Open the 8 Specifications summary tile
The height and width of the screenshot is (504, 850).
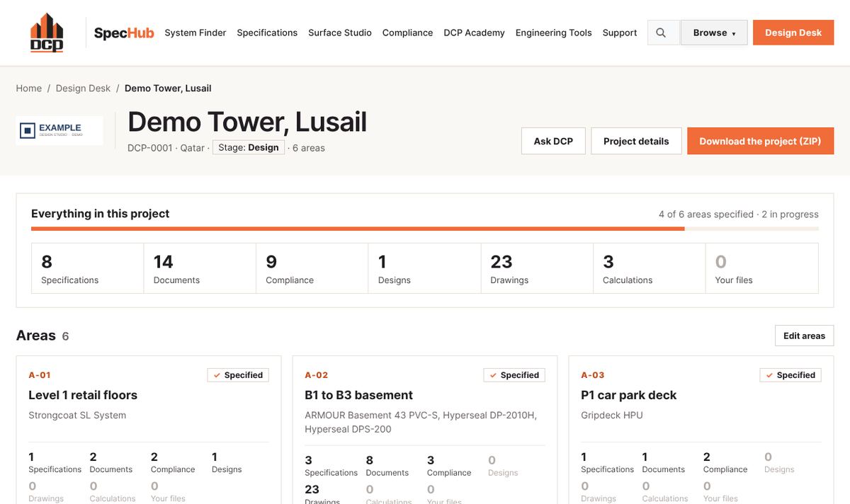[88, 268]
